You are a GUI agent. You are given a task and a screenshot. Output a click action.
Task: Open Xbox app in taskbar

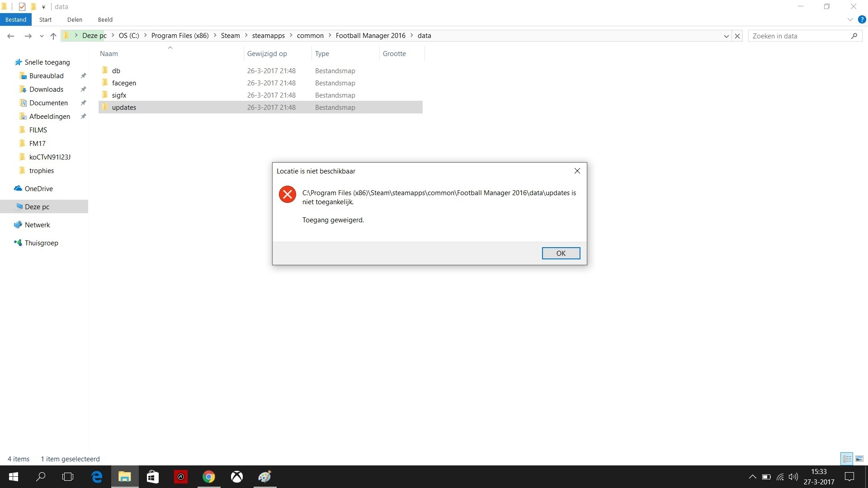click(x=237, y=477)
